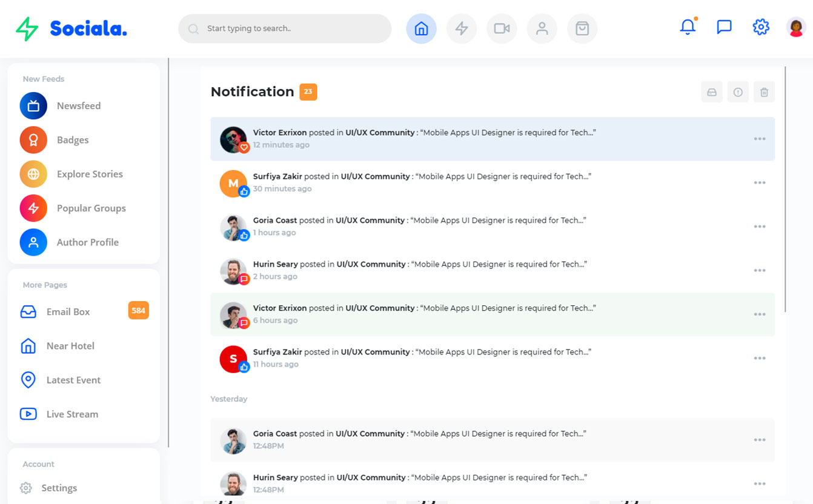Click the notification bell icon
The image size is (813, 504).
click(x=688, y=27)
